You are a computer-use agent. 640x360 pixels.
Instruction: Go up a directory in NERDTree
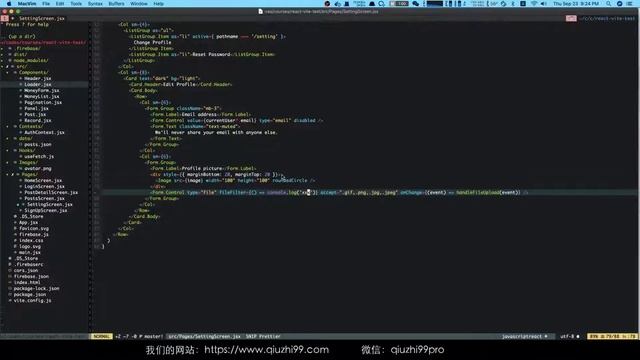point(22,36)
